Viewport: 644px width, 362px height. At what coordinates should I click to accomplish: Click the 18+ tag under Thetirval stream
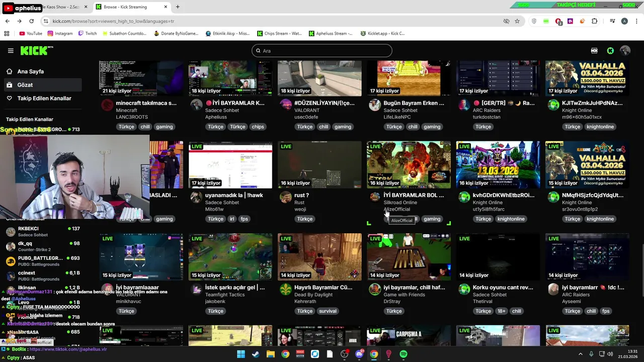[502, 311]
